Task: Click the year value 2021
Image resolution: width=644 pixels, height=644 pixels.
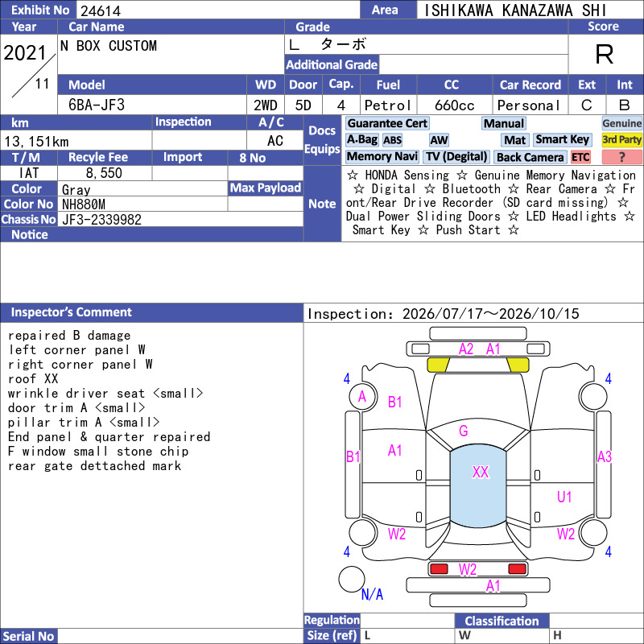Action: (25, 53)
